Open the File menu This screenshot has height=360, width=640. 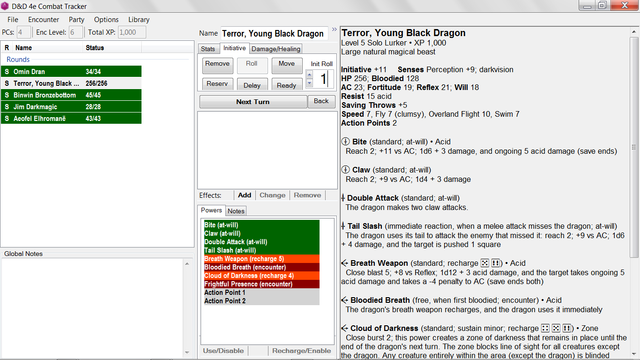click(13, 20)
